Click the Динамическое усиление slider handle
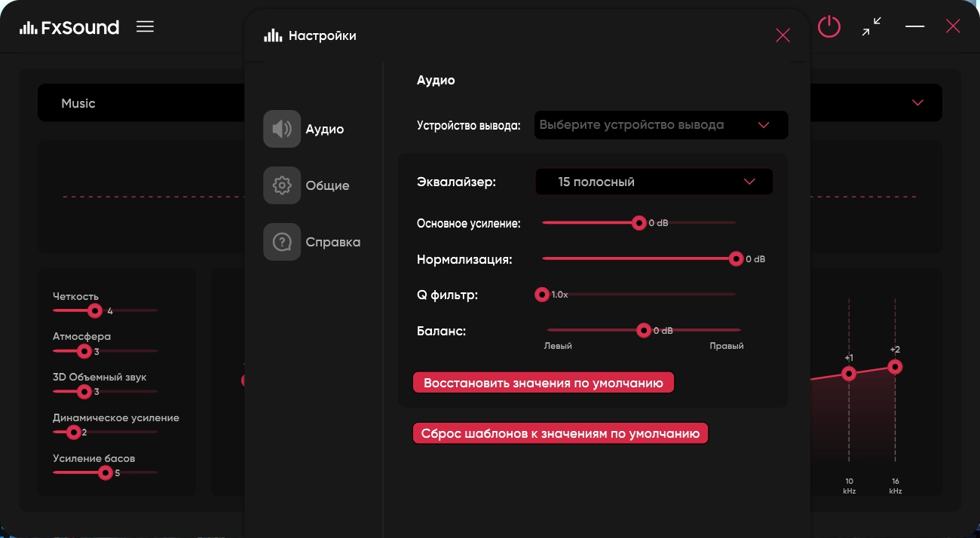Image resolution: width=980 pixels, height=538 pixels. click(x=74, y=433)
